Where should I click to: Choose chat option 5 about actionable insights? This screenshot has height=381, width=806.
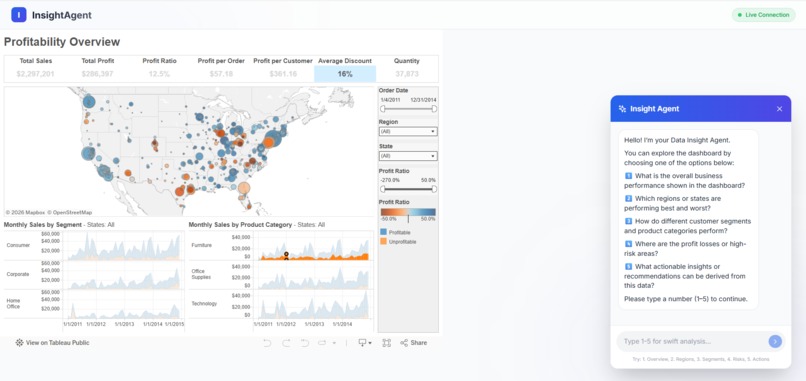(685, 276)
